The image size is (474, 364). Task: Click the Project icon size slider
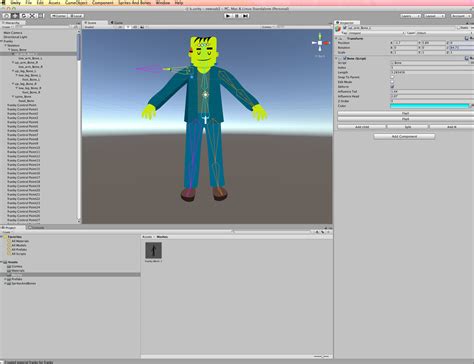pos(322,357)
